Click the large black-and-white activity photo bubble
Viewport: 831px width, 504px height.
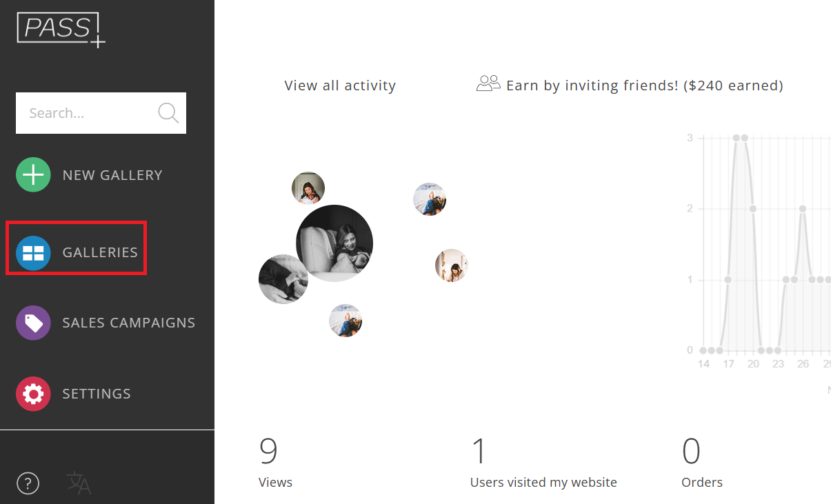click(334, 243)
